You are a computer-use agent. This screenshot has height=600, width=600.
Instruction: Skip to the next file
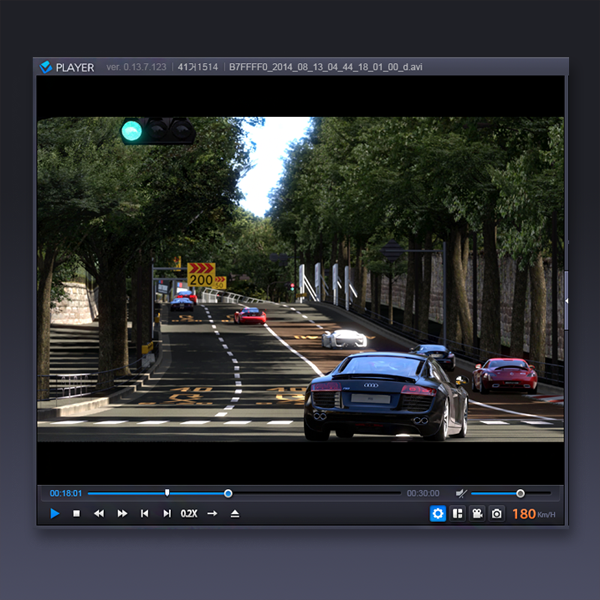[x=167, y=514]
